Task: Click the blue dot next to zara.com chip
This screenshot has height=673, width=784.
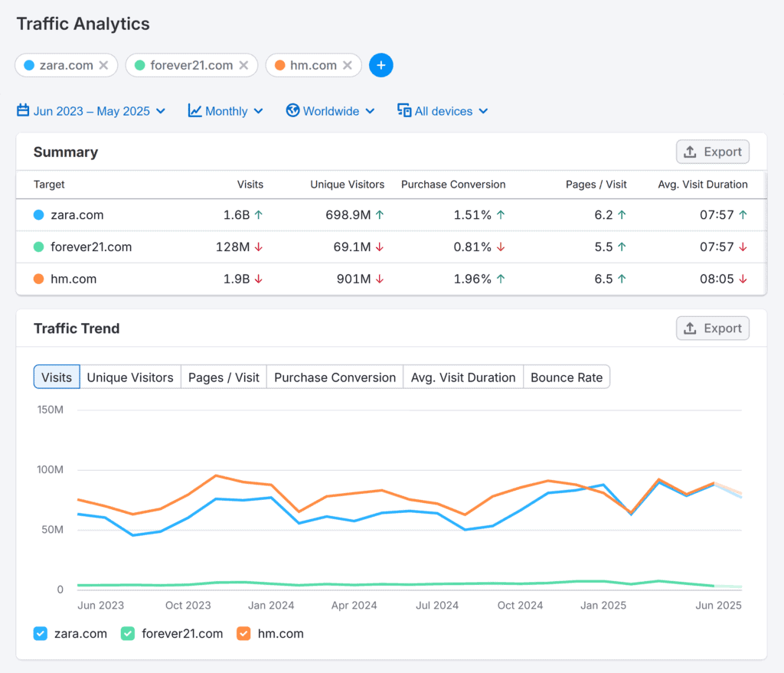Action: (x=29, y=65)
